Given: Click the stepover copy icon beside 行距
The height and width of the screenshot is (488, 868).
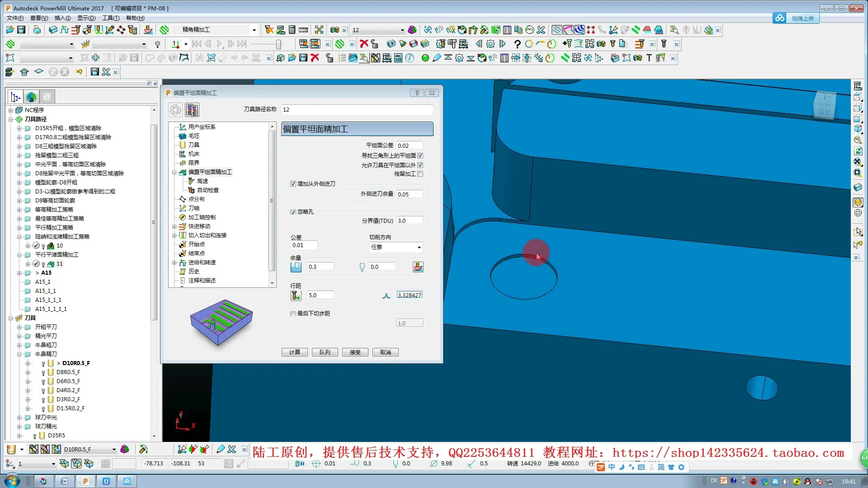Looking at the screenshot, I should point(296,296).
